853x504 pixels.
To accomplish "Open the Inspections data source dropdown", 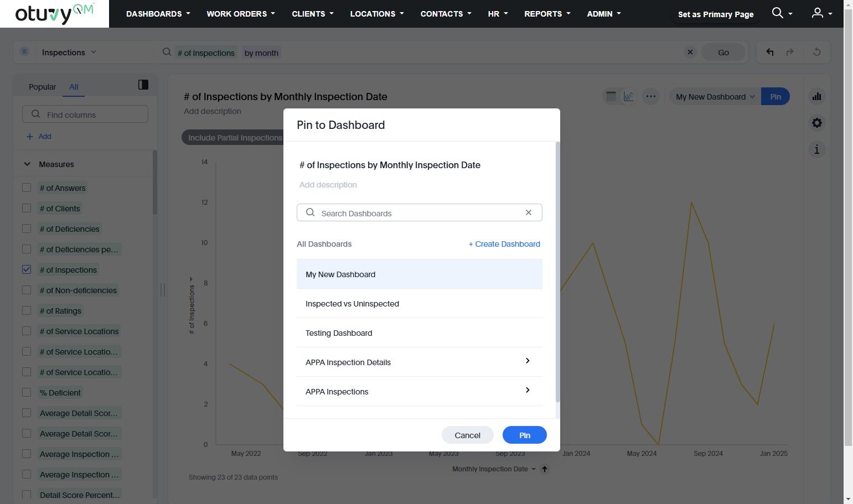I will click(x=69, y=52).
